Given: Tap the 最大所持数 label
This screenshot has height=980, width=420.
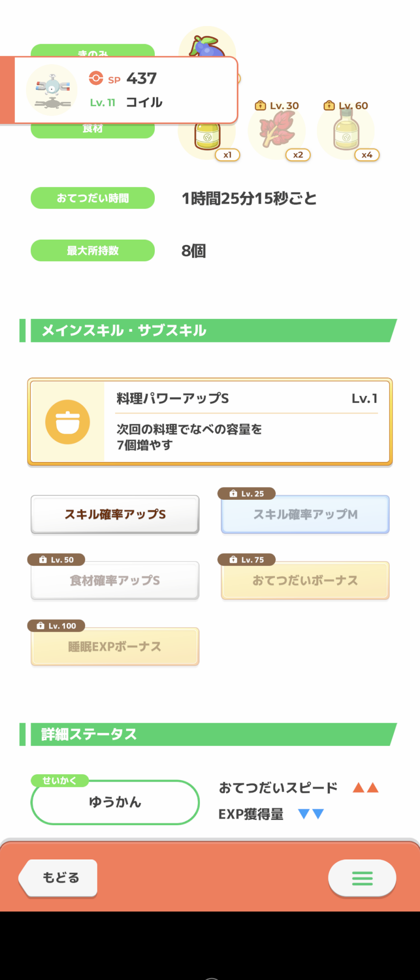Looking at the screenshot, I should [93, 250].
